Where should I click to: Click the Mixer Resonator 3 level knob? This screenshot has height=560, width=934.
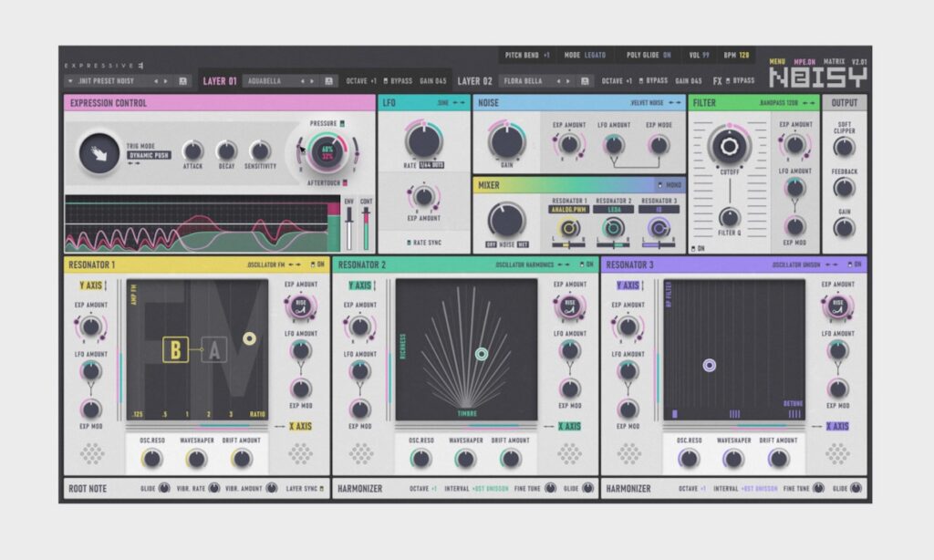click(659, 228)
